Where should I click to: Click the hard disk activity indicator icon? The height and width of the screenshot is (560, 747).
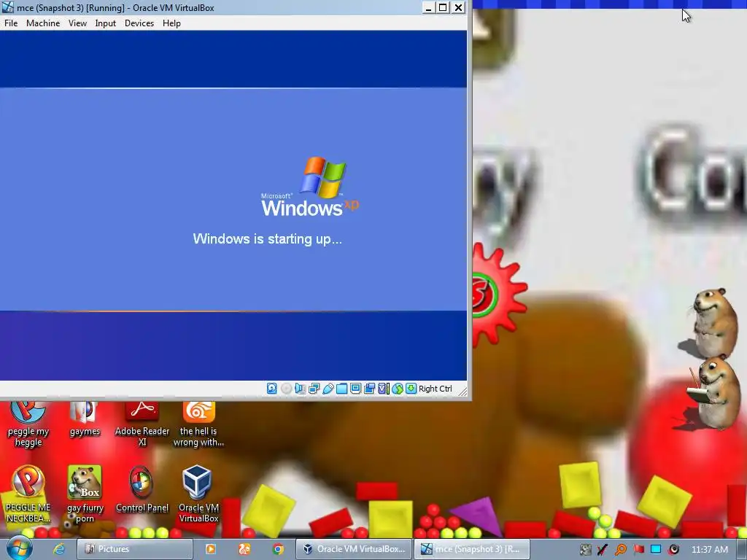click(x=271, y=389)
